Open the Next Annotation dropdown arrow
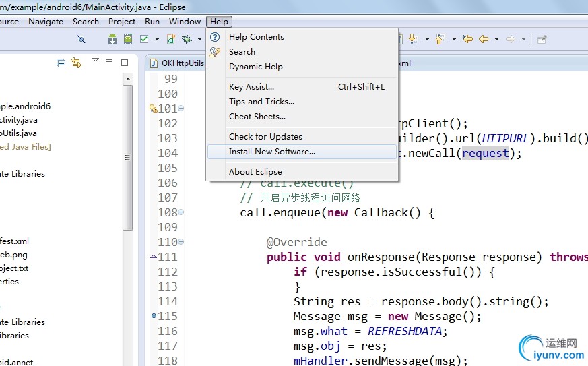The image size is (588, 366). click(427, 39)
